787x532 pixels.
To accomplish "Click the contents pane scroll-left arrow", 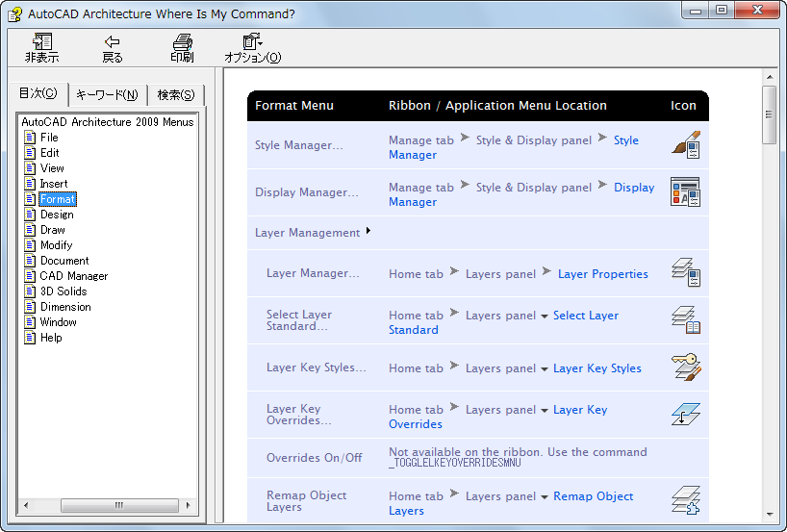I will [x=26, y=505].
